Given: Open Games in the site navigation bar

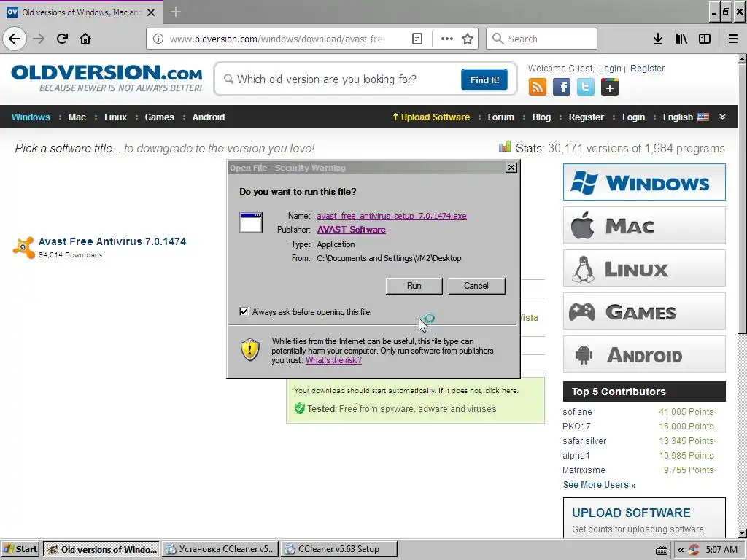Looking at the screenshot, I should pyautogui.click(x=160, y=117).
